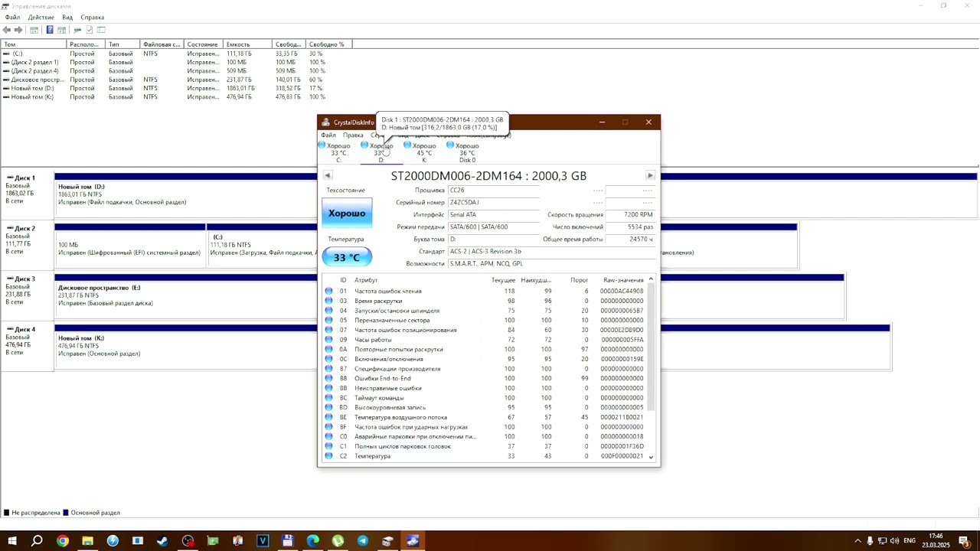980x551 pixels.
Task: Click the Хорошо health status button
Action: 347,213
